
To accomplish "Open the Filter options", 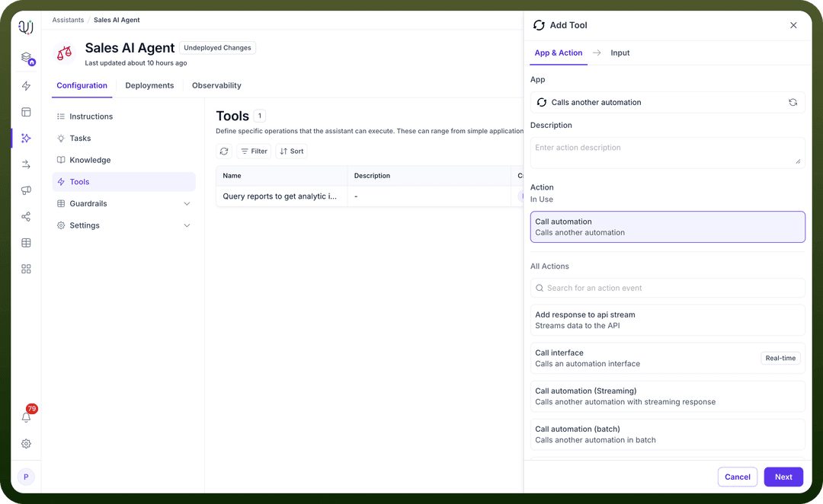I will [254, 151].
